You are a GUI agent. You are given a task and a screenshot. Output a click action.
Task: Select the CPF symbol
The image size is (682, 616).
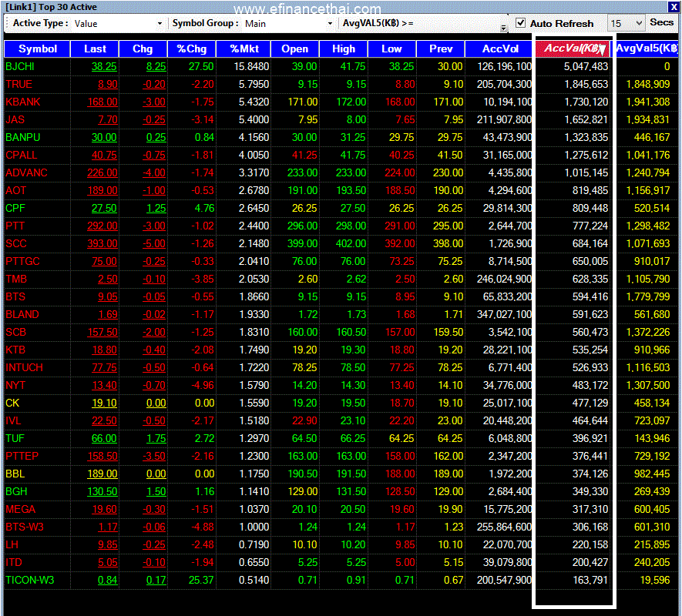15,208
